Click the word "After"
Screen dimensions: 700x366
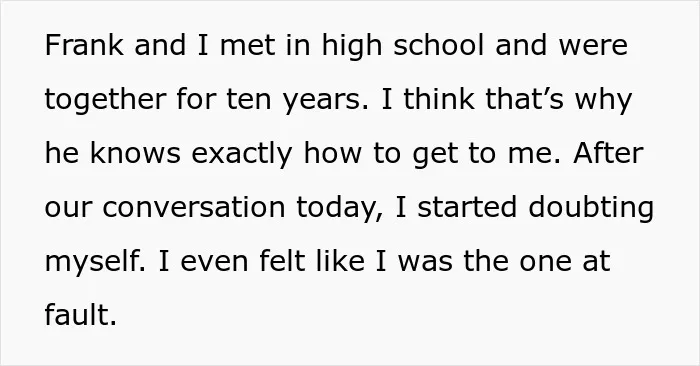point(608,153)
